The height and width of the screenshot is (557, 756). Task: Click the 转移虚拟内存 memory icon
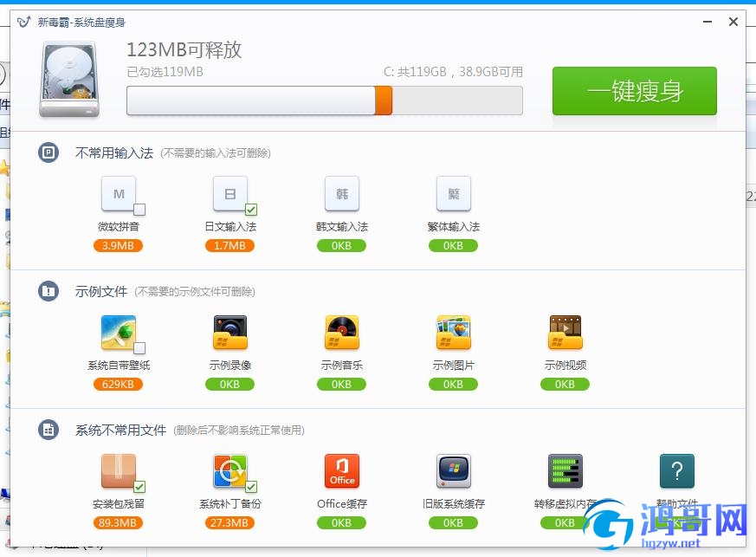click(565, 470)
